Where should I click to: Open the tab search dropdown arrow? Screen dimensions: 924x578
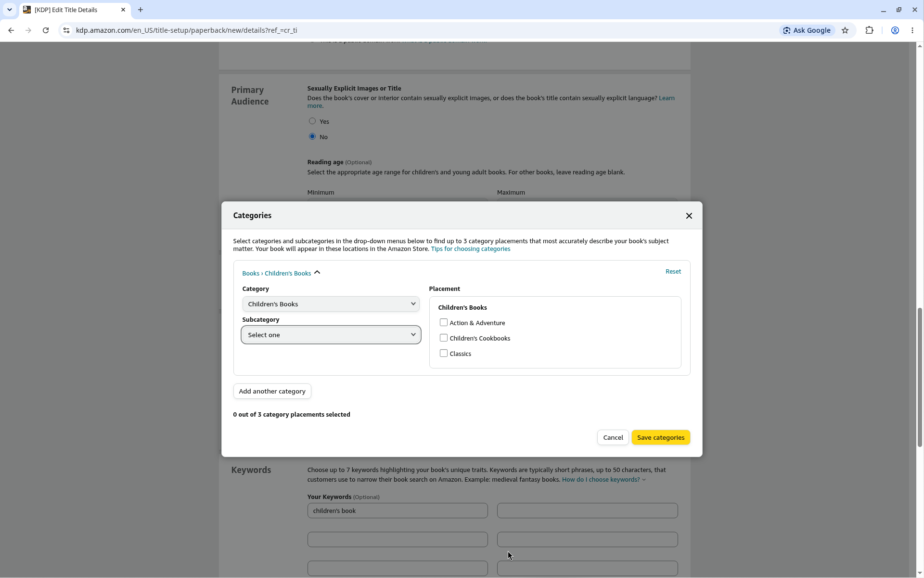(9, 10)
